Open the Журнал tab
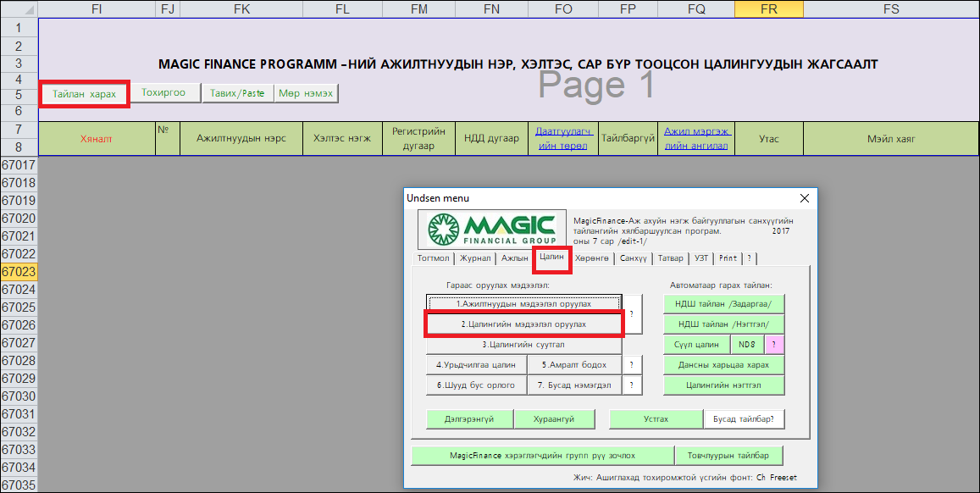The height and width of the screenshot is (493, 980). pyautogui.click(x=474, y=258)
